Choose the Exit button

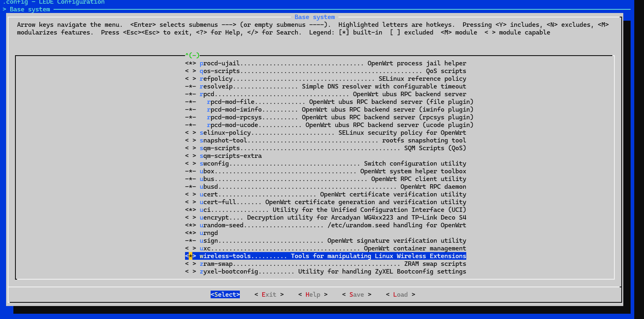[269, 295]
